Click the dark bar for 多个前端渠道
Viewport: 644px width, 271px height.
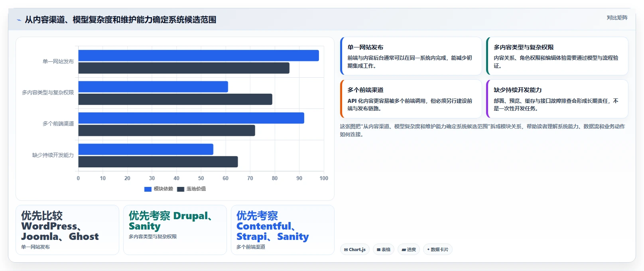[x=167, y=130]
